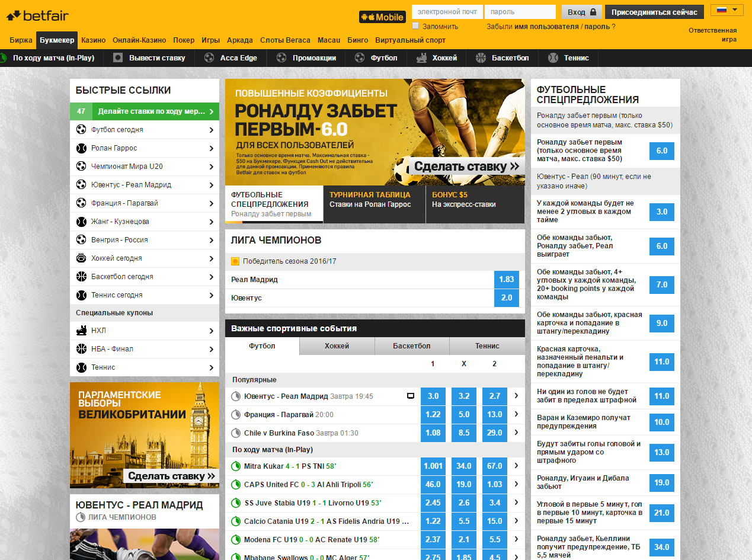Open the Слоты Вегаса menu item

pyautogui.click(x=285, y=40)
